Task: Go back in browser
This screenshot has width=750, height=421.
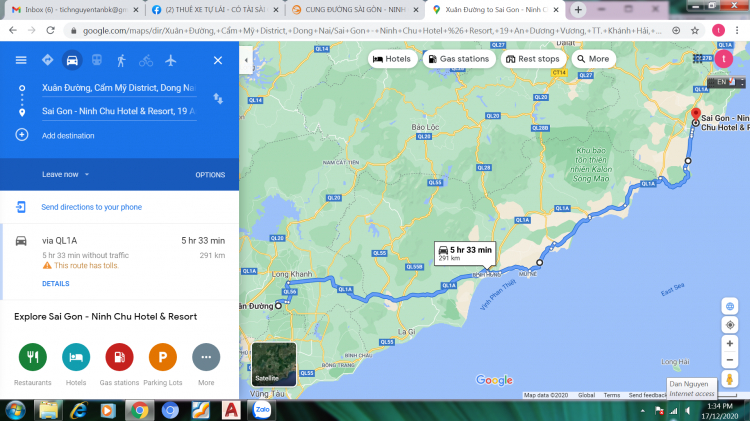Action: (13, 30)
